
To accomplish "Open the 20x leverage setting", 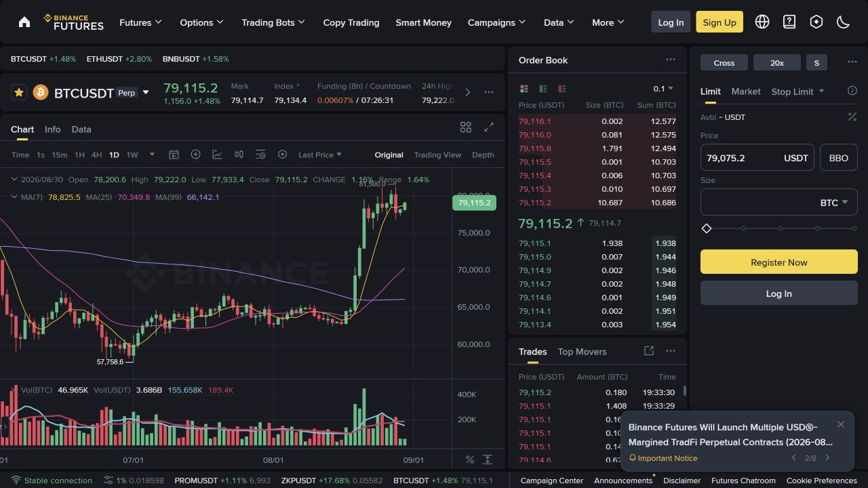I will [777, 62].
